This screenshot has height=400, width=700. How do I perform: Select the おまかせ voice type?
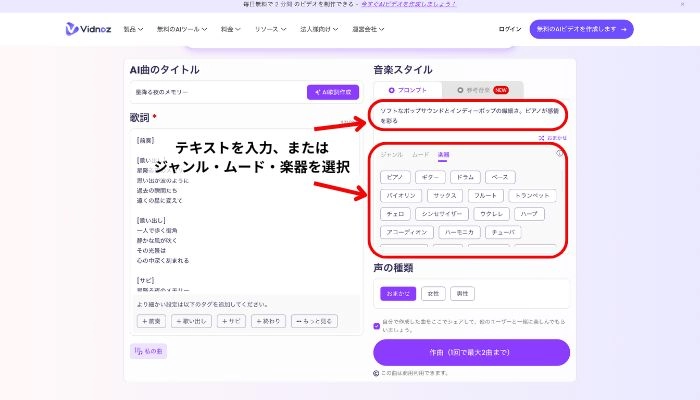(x=398, y=294)
